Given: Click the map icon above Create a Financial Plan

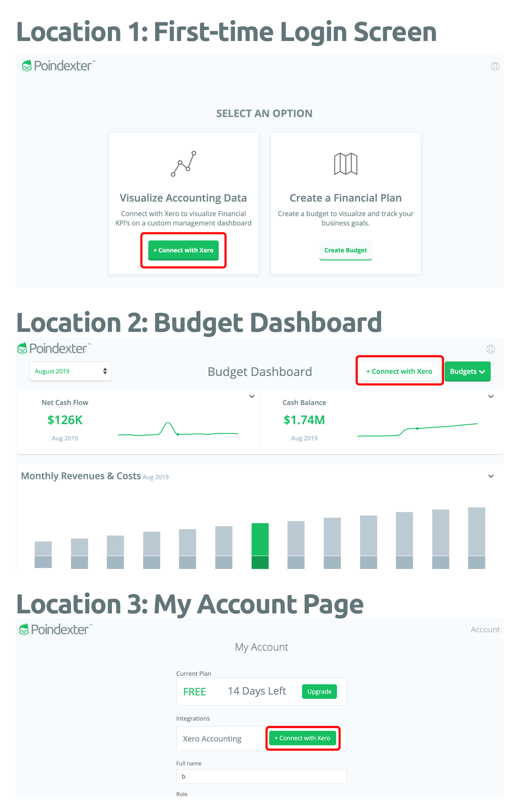Looking at the screenshot, I should pyautogui.click(x=346, y=164).
